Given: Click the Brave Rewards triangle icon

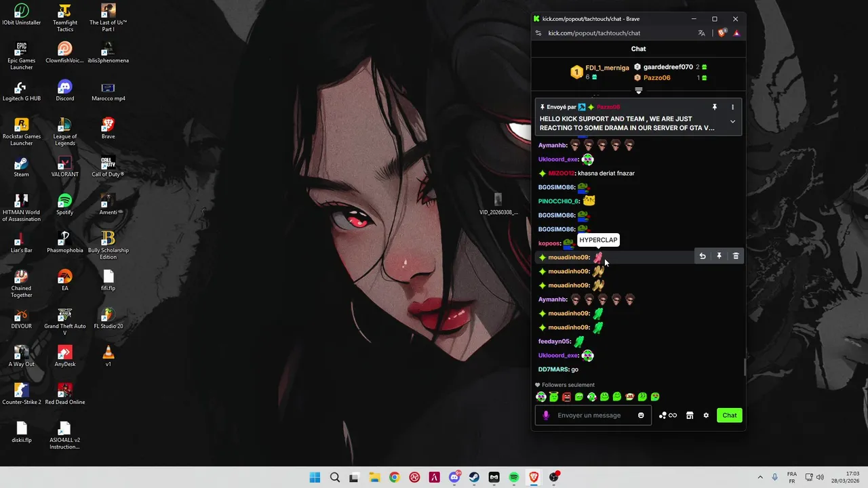Looking at the screenshot, I should click(x=736, y=33).
